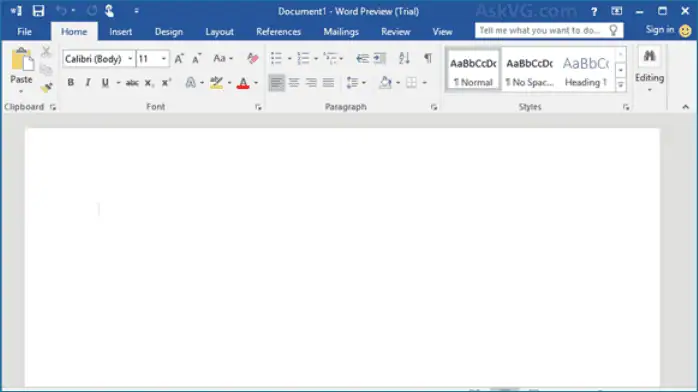Click the Cut scissors icon
The image size is (698, 392).
click(46, 52)
